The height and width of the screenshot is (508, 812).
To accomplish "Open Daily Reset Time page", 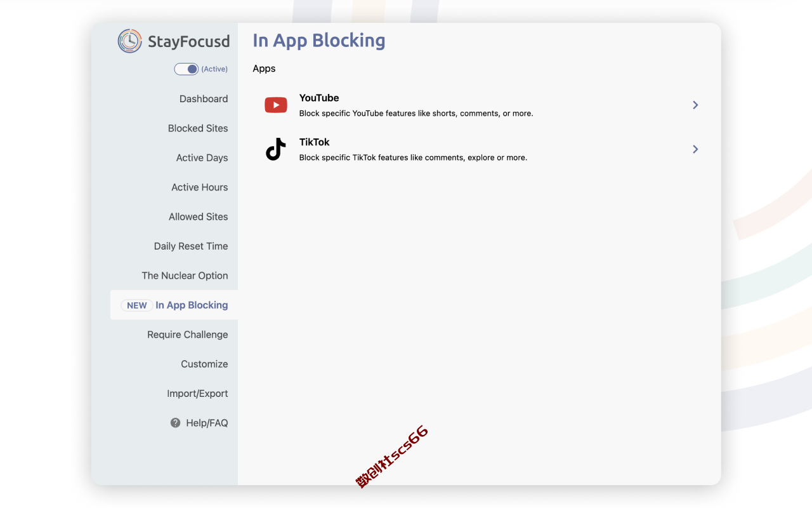I will coord(191,246).
